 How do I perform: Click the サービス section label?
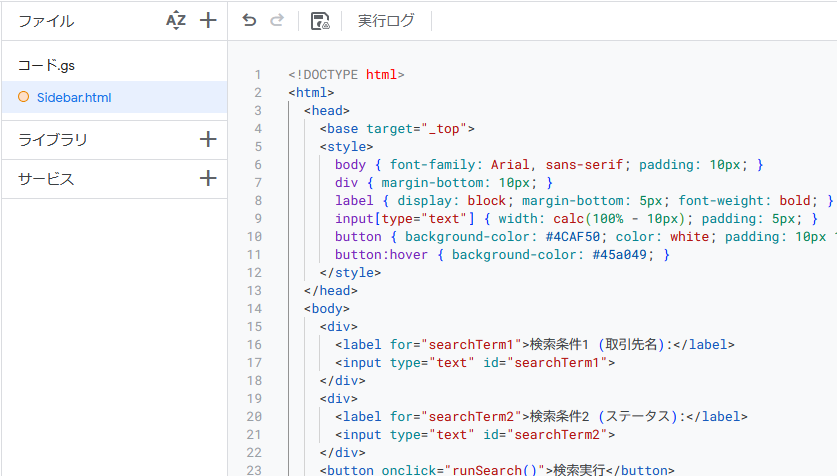tap(46, 179)
